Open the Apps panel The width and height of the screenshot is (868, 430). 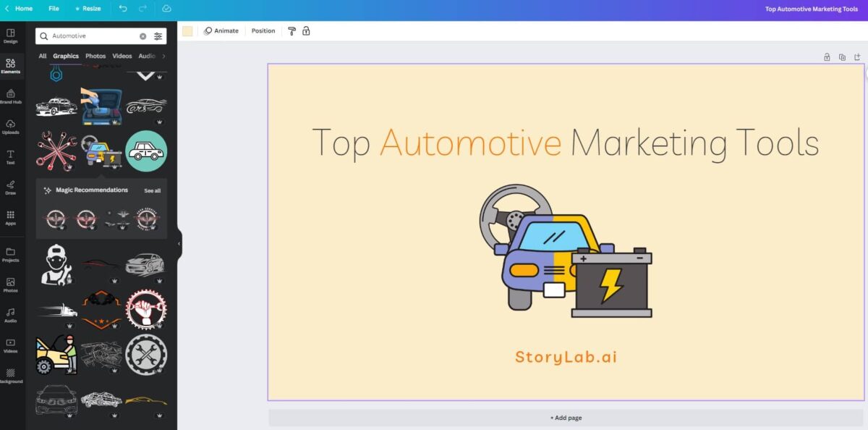11,218
